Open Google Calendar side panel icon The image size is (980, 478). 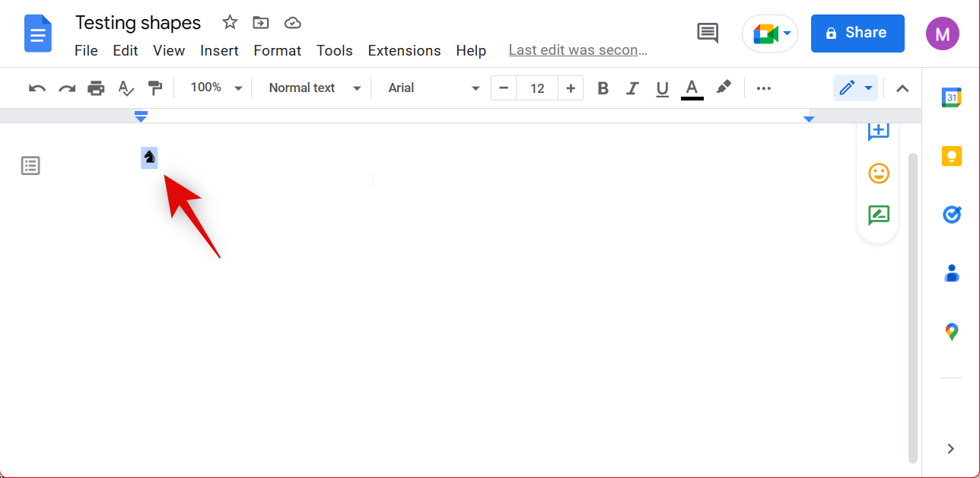point(951,97)
